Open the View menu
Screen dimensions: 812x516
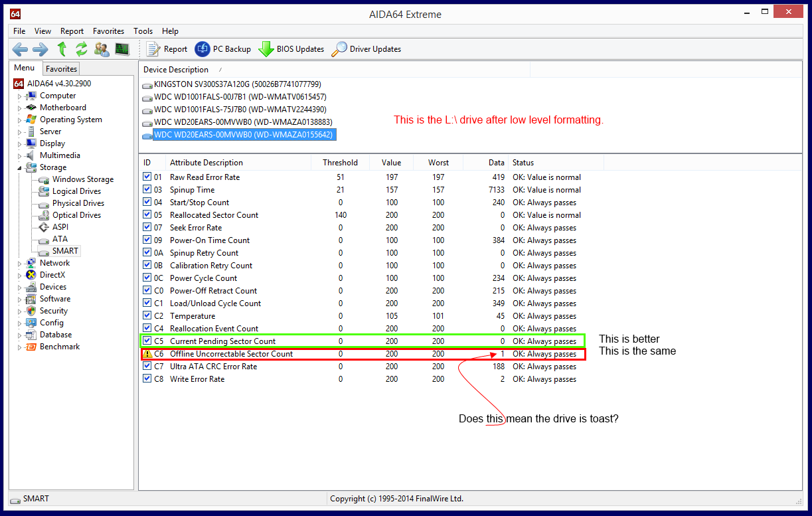click(x=42, y=31)
